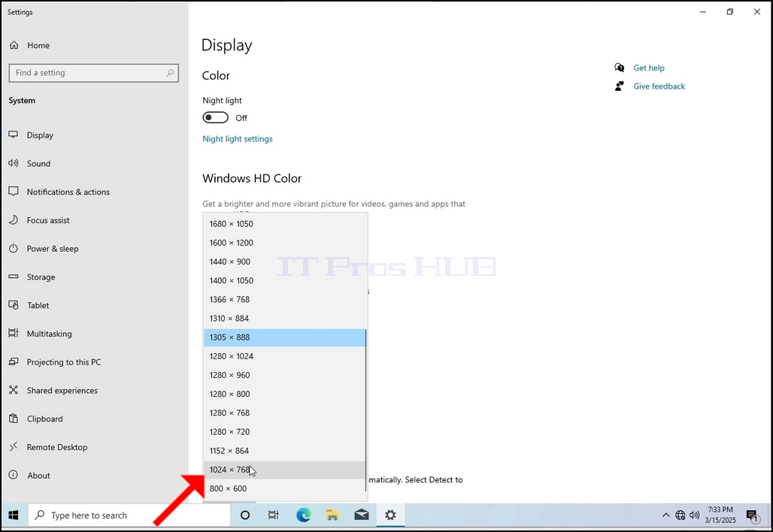Choose 1024 × 768 resolution option
The image size is (773, 532).
pyautogui.click(x=285, y=470)
